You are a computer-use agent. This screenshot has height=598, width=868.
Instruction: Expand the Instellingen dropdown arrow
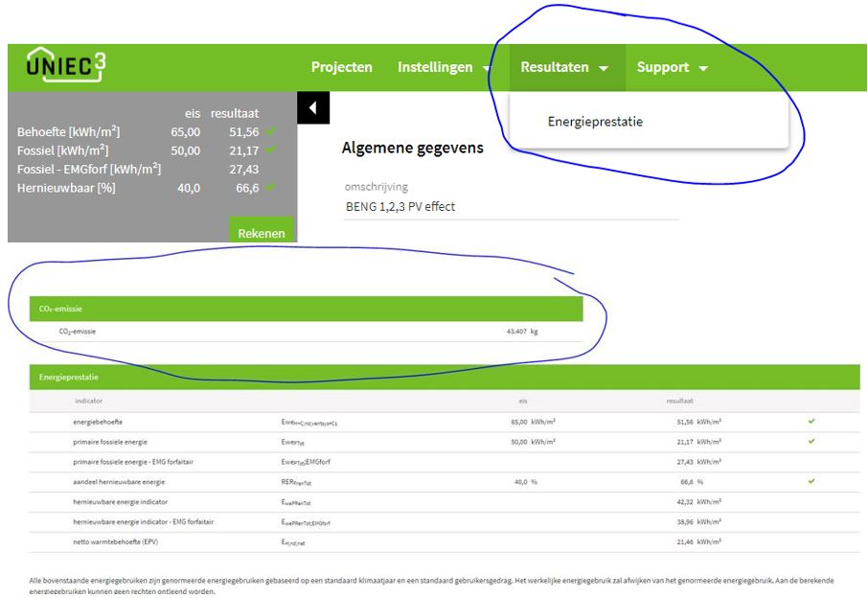coord(487,68)
